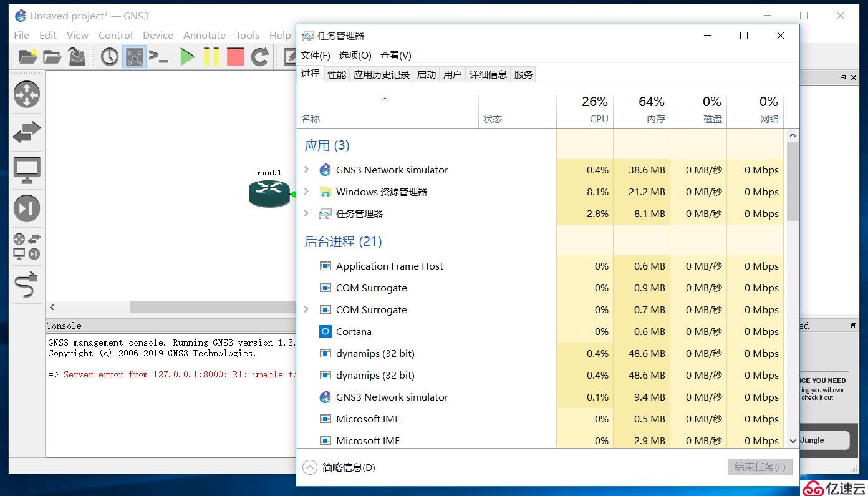Click GNS3 canvas horizontal scrollbar thumb
The width and height of the screenshot is (868, 496).
click(x=213, y=308)
